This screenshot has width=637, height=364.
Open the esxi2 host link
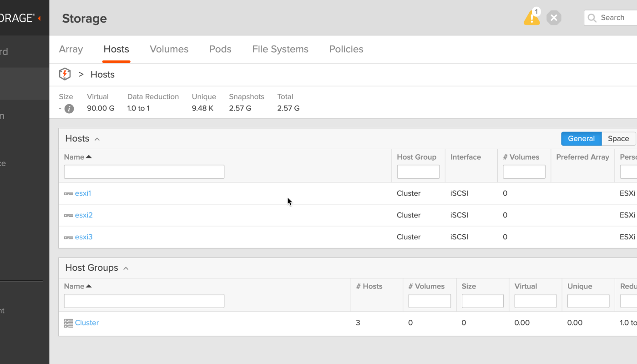point(84,215)
